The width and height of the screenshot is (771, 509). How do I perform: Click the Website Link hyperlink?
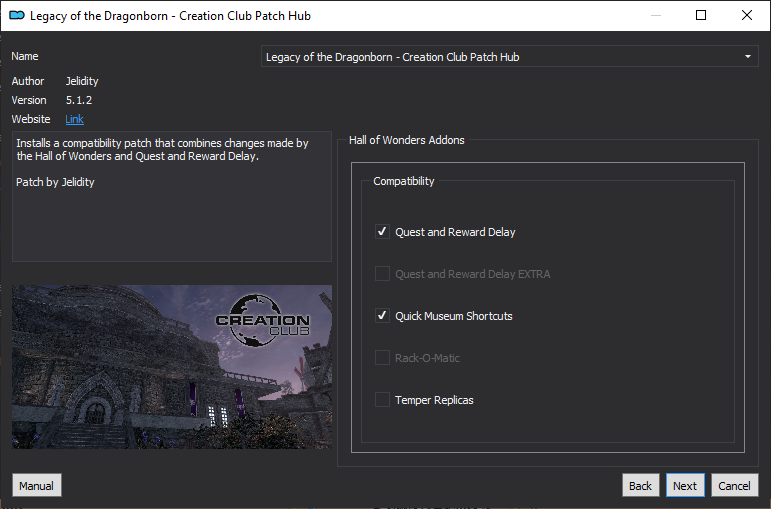(x=74, y=119)
